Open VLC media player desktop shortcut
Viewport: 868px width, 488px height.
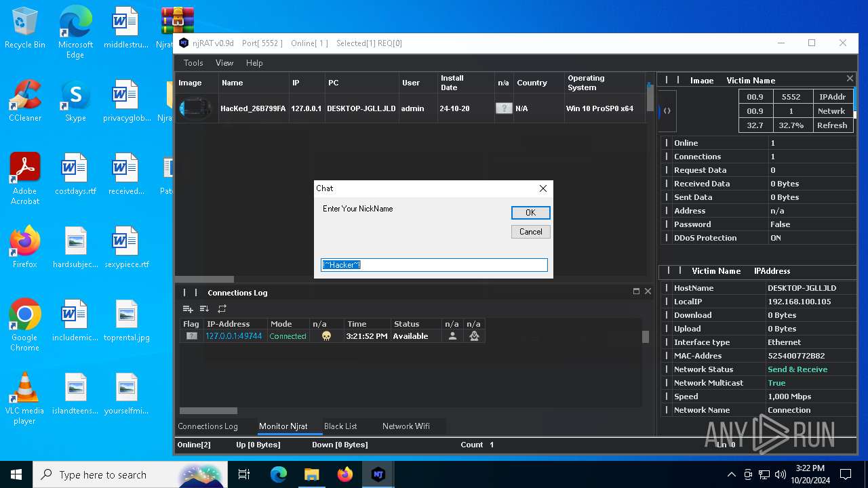25,399
